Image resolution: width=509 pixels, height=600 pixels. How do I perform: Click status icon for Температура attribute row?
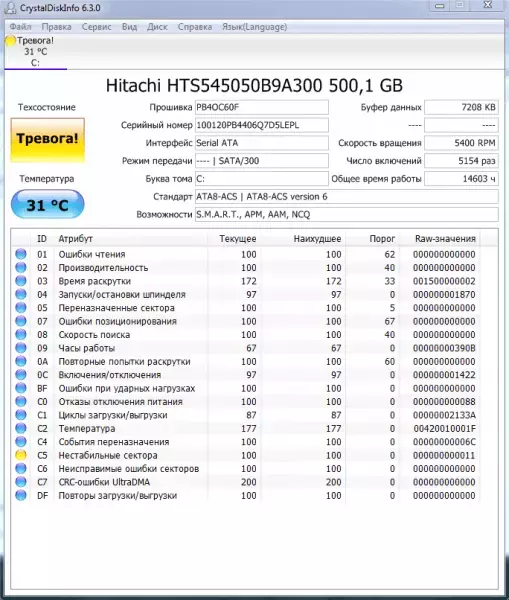click(21, 428)
